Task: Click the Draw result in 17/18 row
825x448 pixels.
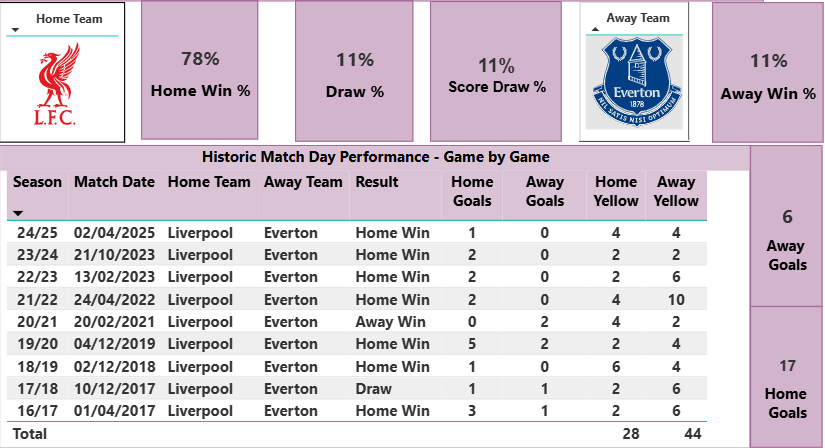Action: 374,389
